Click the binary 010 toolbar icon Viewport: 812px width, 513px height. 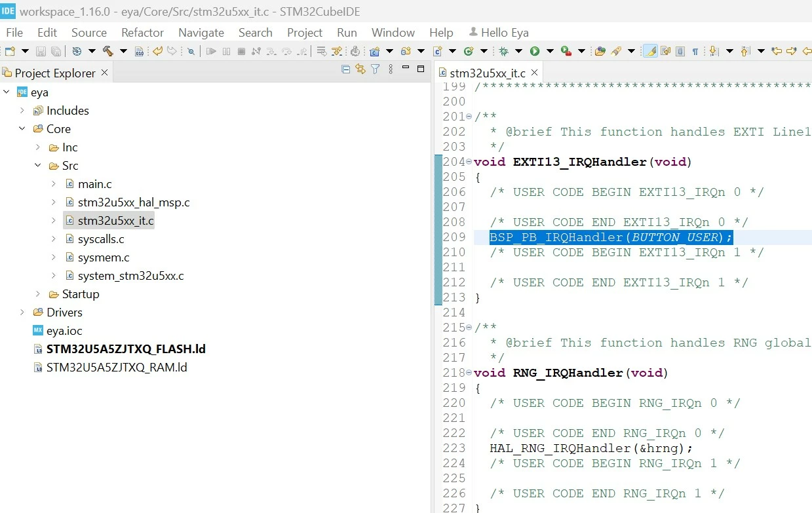(139, 51)
